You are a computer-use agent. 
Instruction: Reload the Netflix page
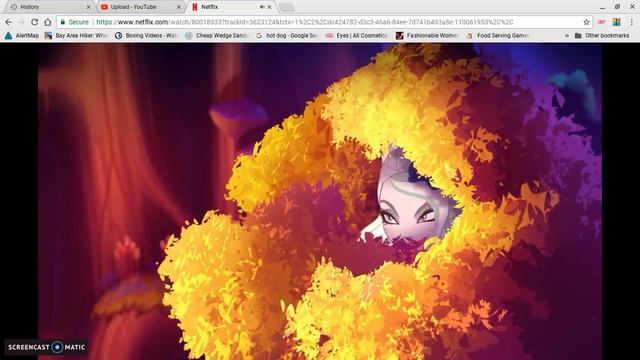[x=35, y=22]
